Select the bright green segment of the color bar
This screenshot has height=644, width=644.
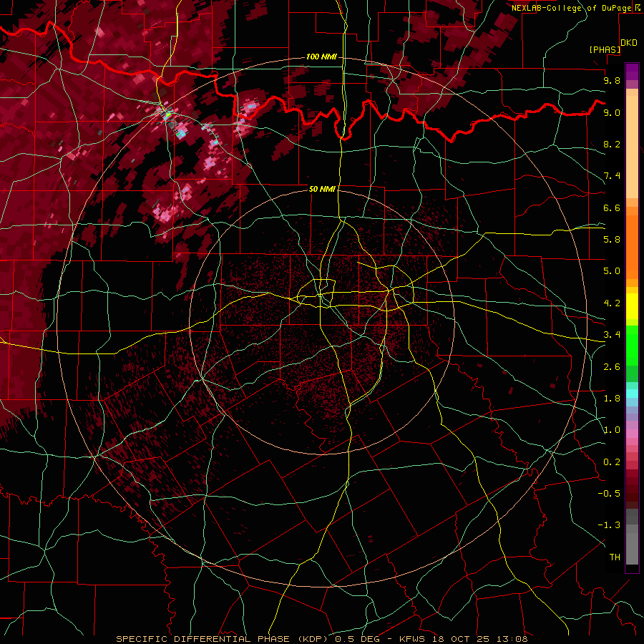point(632,346)
